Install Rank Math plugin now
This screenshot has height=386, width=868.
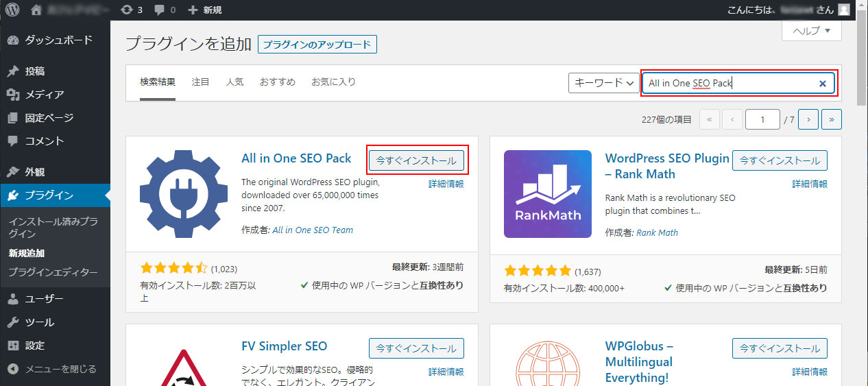tap(780, 160)
